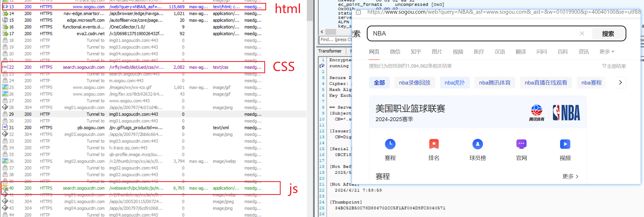Image resolution: width=644 pixels, height=217 pixels.
Task: Switch to 百科 encyclopedia tab
Action: click(x=563, y=52)
